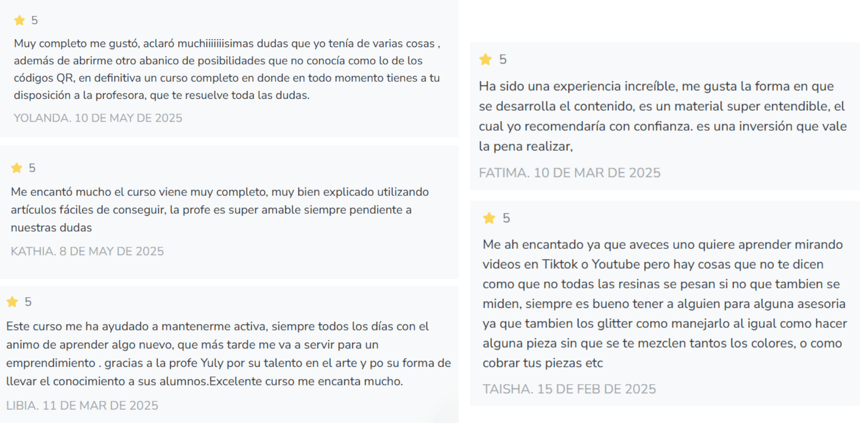Click the rating number 5 on Kathia's review
Viewport: 868px width, 424px height.
pos(32,168)
